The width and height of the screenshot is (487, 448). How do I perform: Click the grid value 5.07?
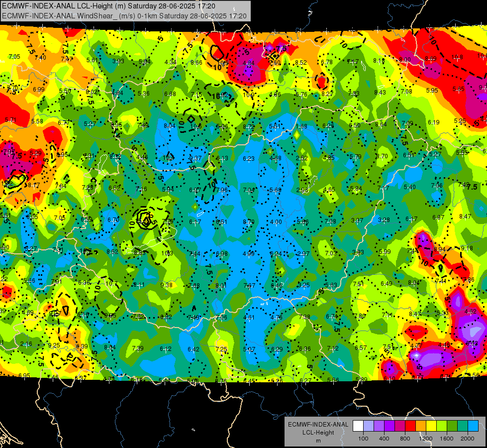(x=249, y=349)
